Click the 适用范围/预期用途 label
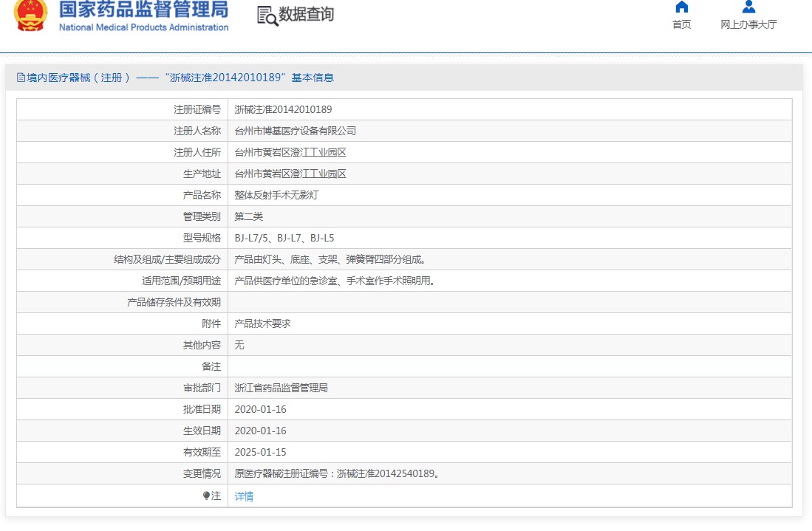The height and width of the screenshot is (531, 812). [181, 281]
